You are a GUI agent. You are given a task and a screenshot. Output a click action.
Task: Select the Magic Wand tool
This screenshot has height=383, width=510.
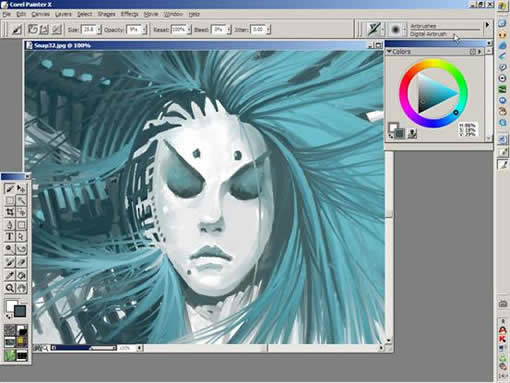tap(22, 200)
